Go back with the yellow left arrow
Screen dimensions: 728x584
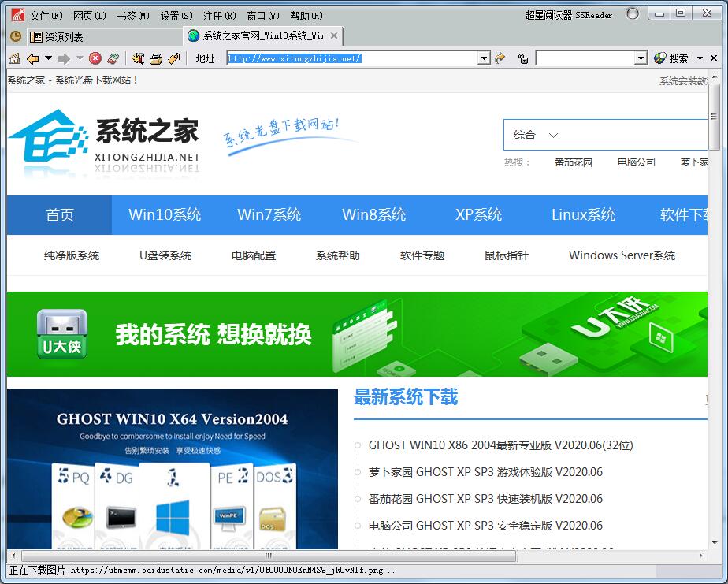coord(32,58)
